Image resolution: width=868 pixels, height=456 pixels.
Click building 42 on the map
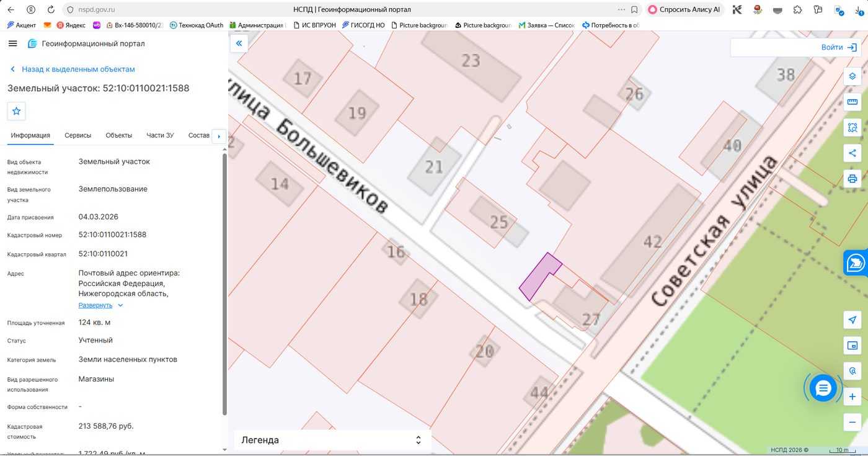pos(652,241)
